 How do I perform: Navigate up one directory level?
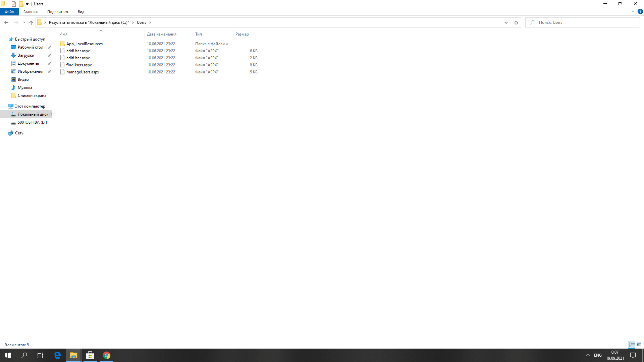[x=32, y=22]
